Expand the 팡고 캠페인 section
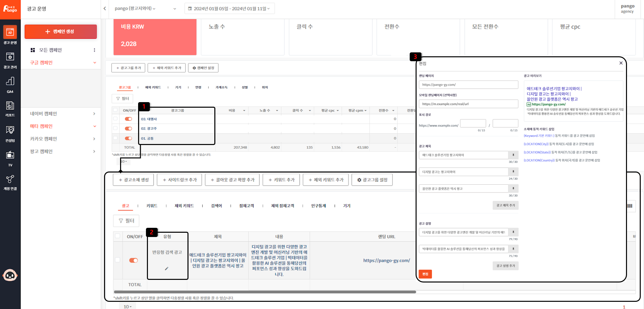 click(94, 152)
